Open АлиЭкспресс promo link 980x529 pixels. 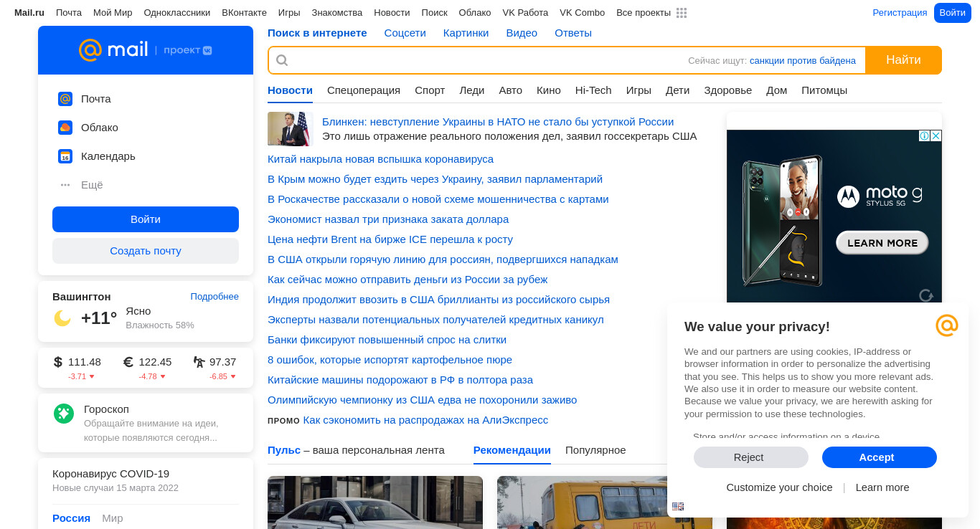[425, 420]
